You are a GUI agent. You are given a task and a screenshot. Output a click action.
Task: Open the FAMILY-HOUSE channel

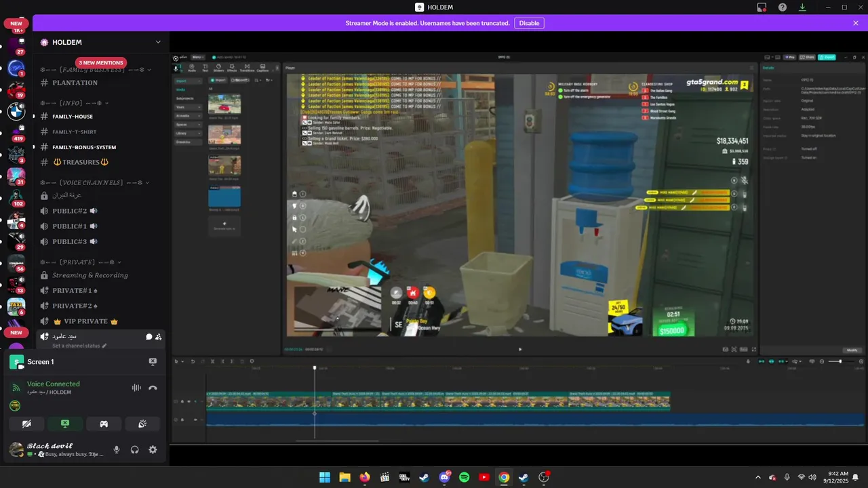pyautogui.click(x=99, y=117)
